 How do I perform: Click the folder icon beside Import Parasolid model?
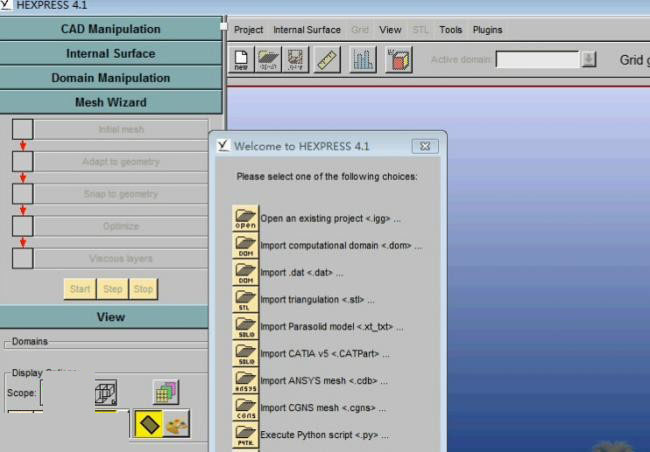[245, 326]
